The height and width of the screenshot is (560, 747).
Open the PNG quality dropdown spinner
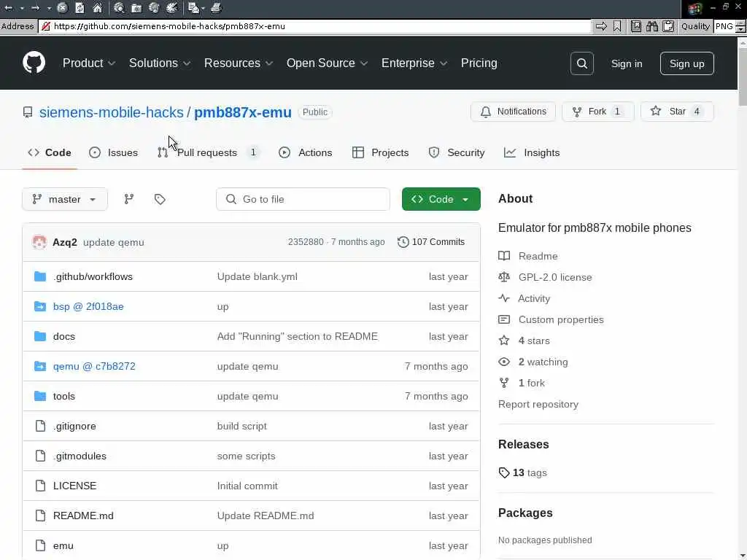[741, 27]
